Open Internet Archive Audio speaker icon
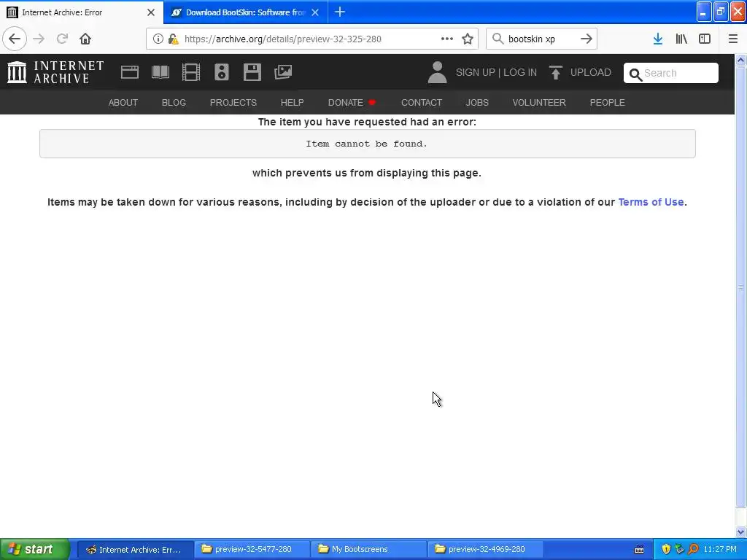747x560 pixels. [222, 72]
